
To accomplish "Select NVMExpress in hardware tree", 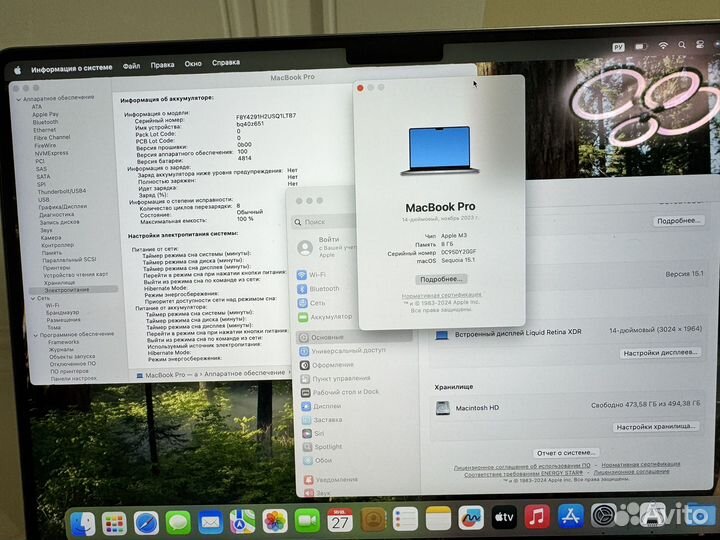I will point(51,153).
